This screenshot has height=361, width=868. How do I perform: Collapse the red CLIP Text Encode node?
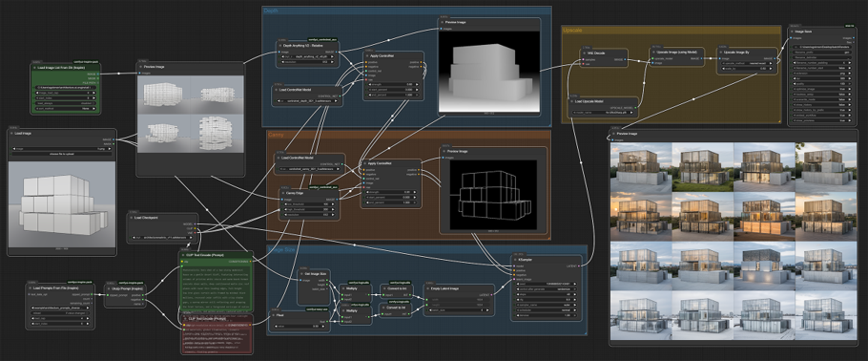click(184, 319)
